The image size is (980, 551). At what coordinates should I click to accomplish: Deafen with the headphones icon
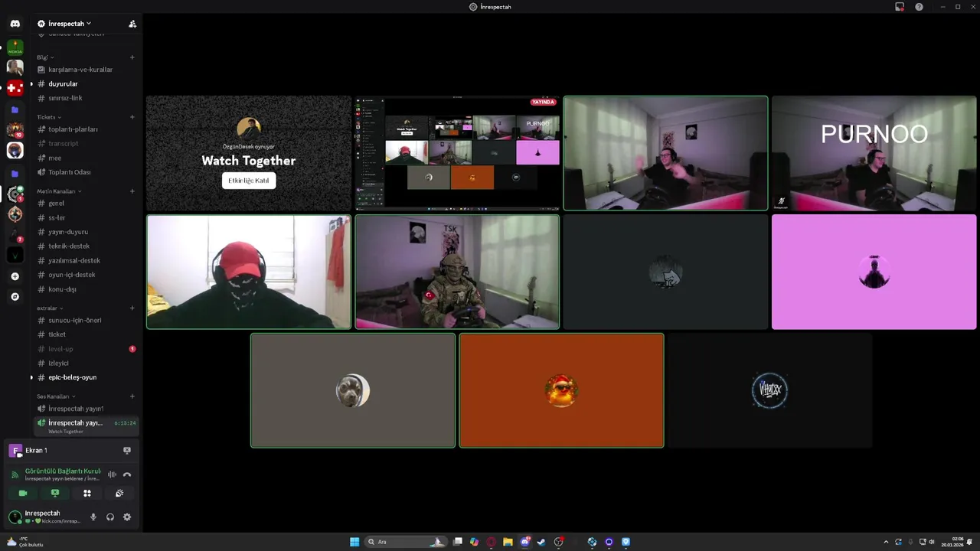110,517
